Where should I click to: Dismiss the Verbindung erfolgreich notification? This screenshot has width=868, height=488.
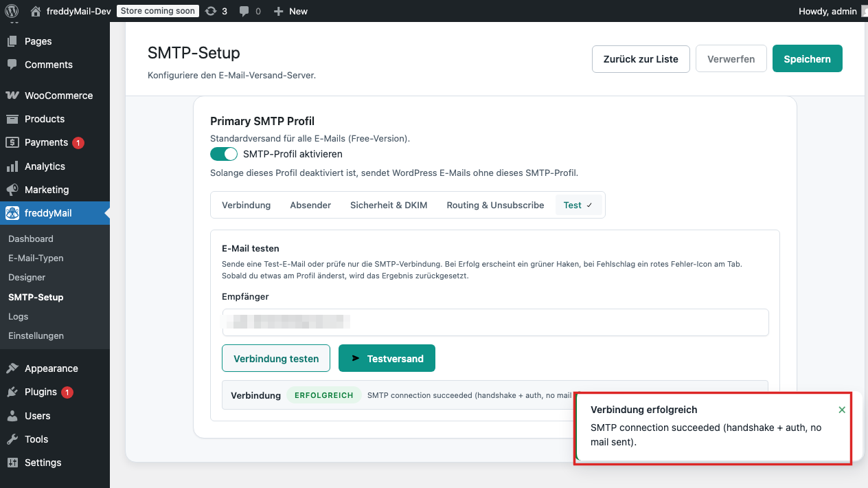(842, 410)
